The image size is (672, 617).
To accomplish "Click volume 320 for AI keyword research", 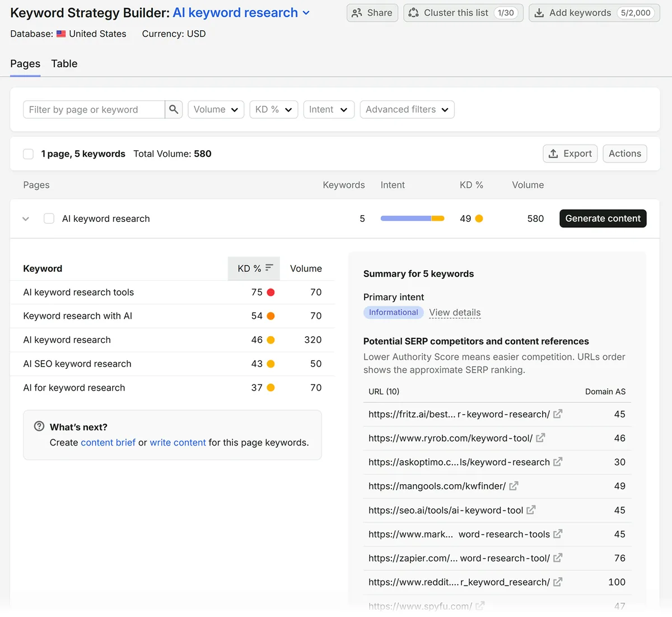I will click(312, 340).
